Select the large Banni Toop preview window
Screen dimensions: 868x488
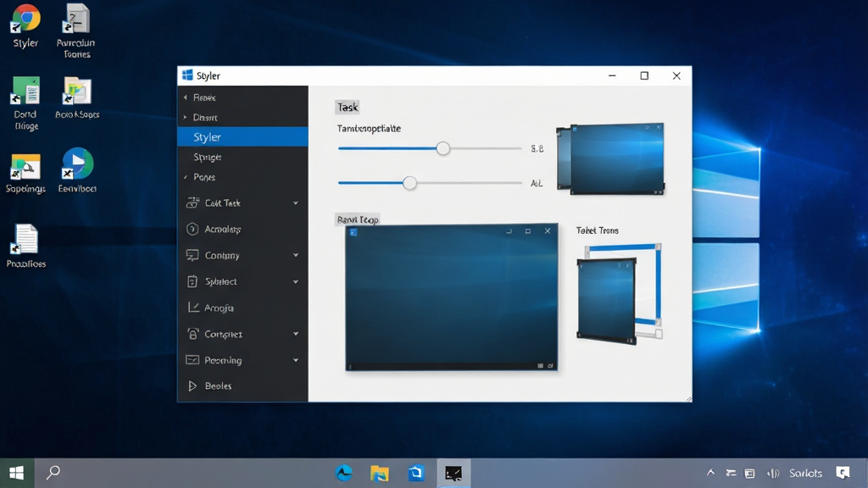click(452, 297)
